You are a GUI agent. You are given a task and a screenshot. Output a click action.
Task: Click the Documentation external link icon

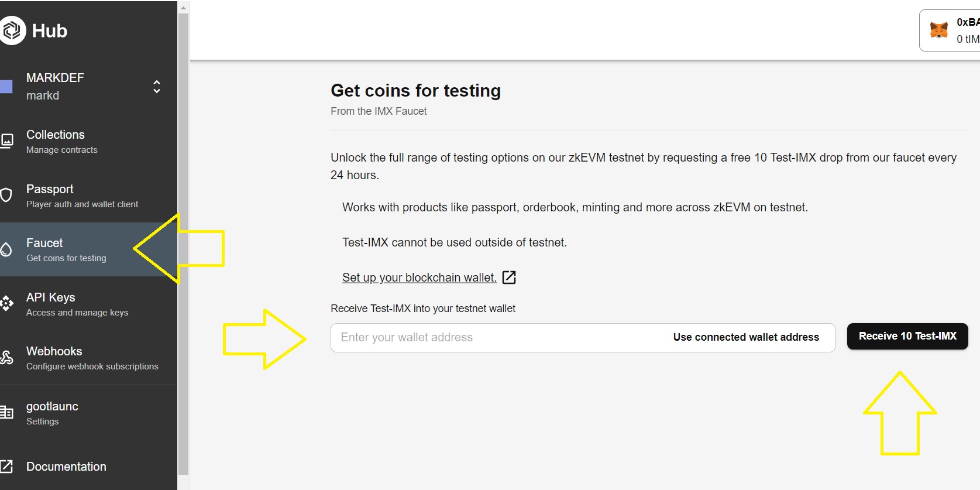[6, 467]
